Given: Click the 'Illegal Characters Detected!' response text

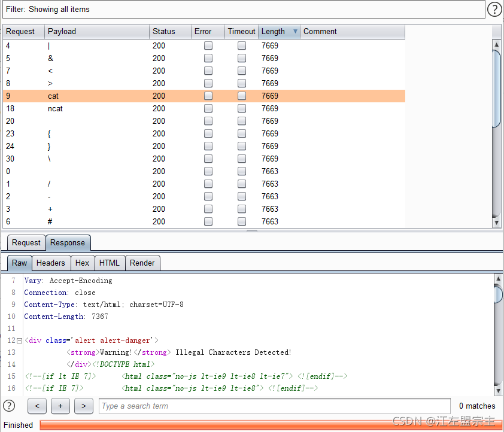Looking at the screenshot, I should [x=233, y=352].
